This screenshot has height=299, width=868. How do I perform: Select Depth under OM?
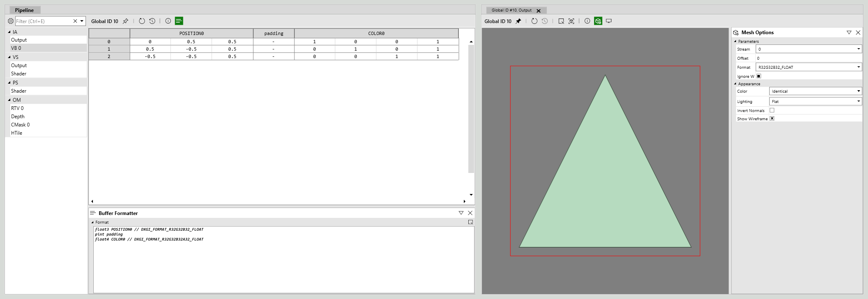[x=48, y=117]
